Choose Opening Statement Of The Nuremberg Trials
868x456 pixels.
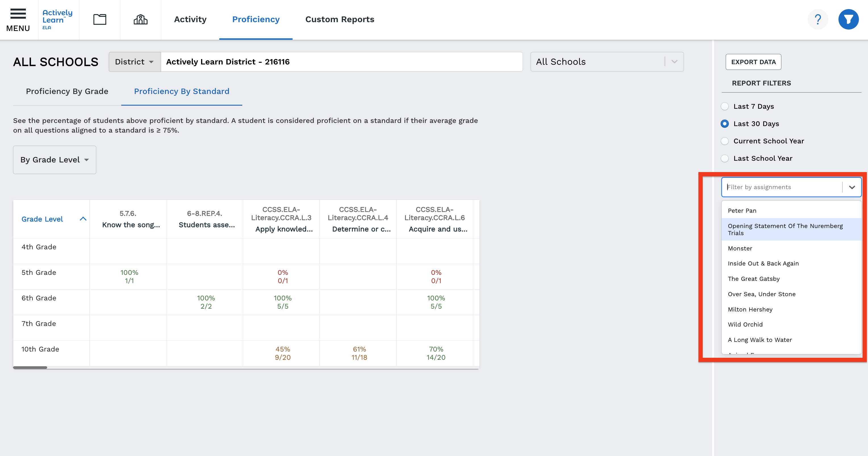[x=791, y=229]
